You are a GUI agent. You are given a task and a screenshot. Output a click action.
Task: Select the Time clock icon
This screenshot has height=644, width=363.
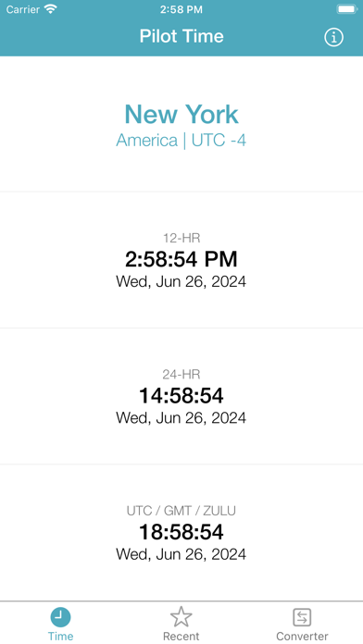[x=60, y=617]
